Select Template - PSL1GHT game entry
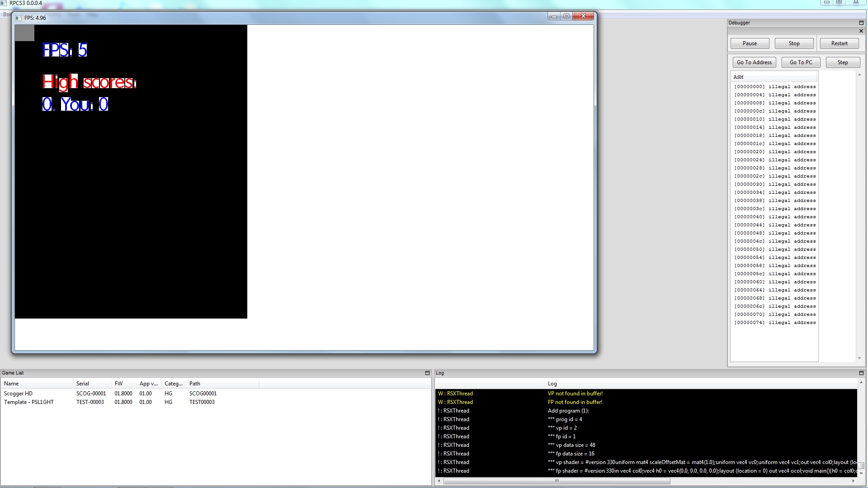Screen dimensions: 868x488 point(29,402)
